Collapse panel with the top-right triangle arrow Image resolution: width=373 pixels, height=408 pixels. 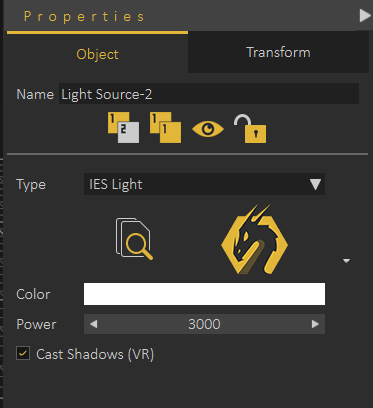[365, 16]
